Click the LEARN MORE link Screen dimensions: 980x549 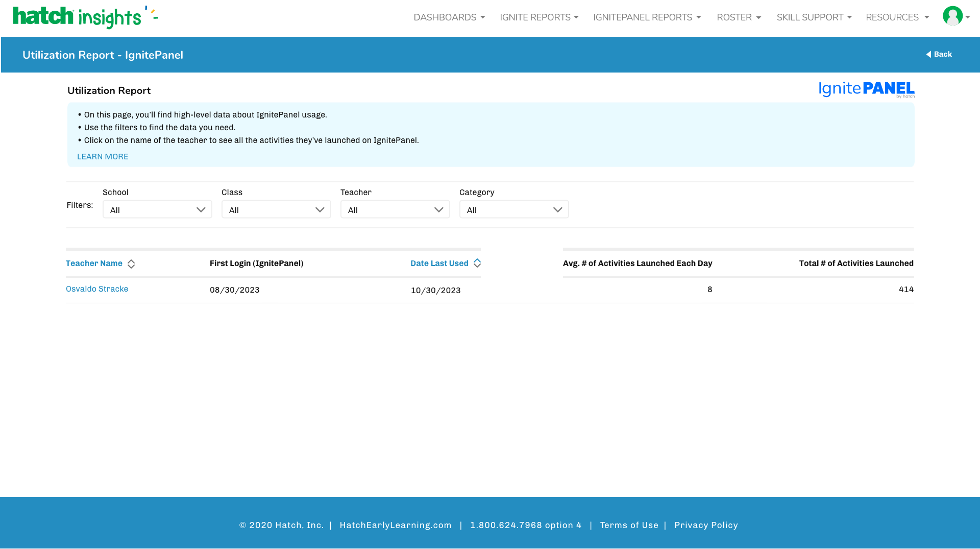point(103,157)
